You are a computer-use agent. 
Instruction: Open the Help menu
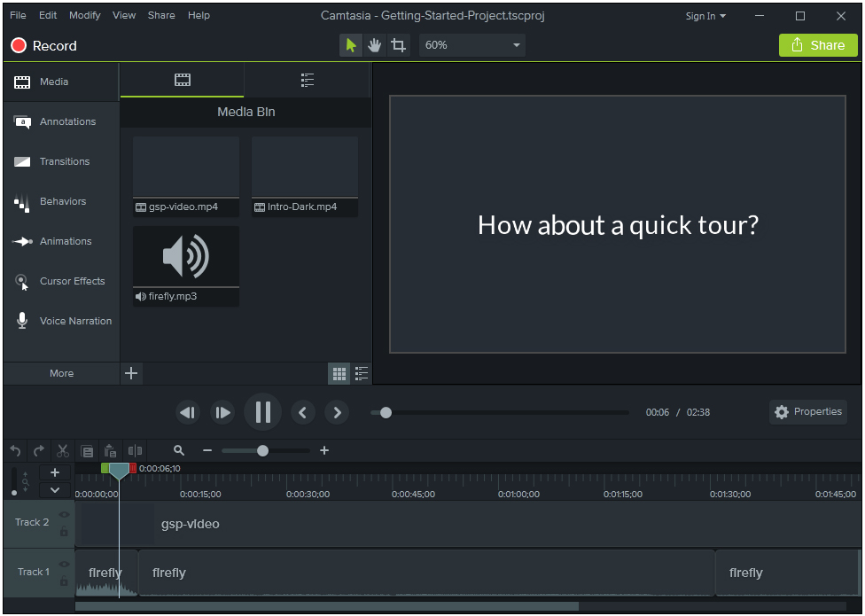[199, 15]
